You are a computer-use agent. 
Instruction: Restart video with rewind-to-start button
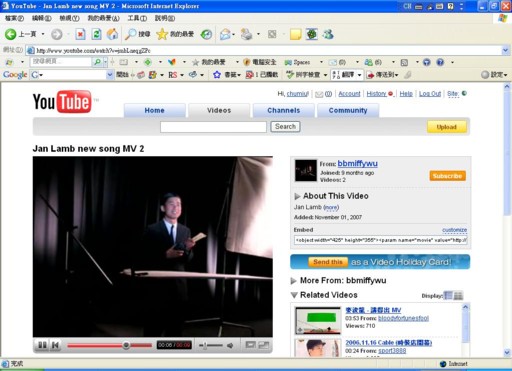55,345
